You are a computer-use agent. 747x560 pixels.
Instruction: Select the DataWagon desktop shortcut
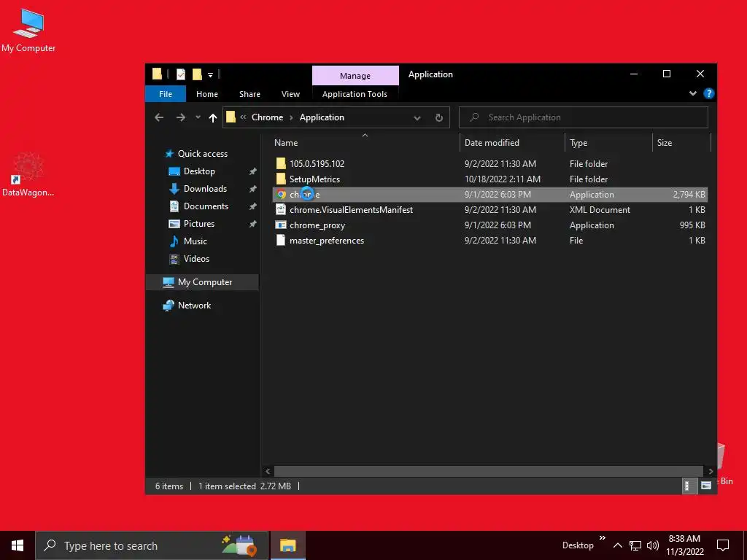[x=28, y=174]
